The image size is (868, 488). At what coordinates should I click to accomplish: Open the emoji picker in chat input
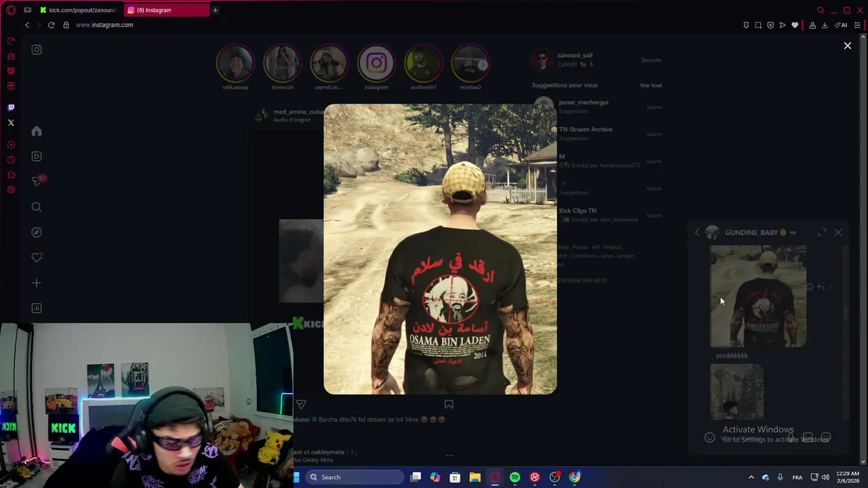pos(709,438)
